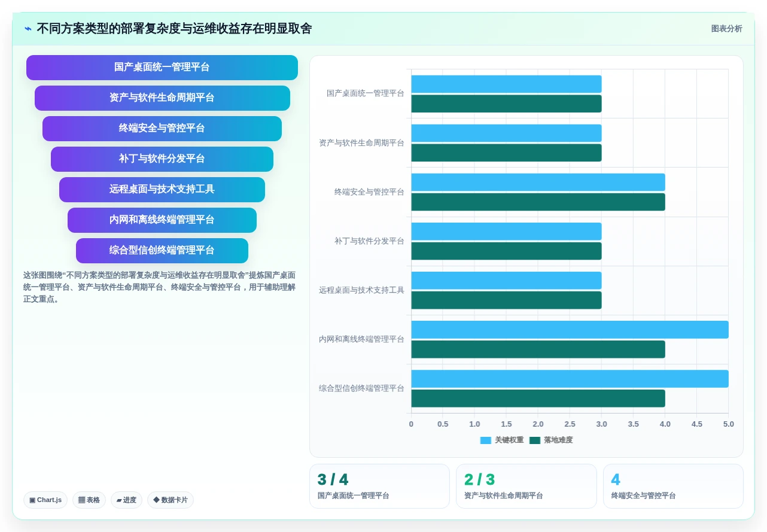The width and height of the screenshot is (767, 532).
Task: Select the 综合型信创终端管理平台 funnel bar
Action: coord(162,251)
